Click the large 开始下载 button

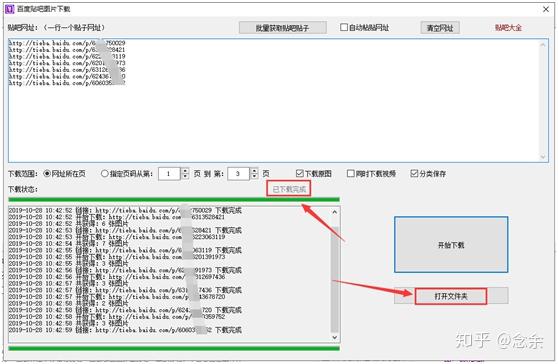click(451, 245)
